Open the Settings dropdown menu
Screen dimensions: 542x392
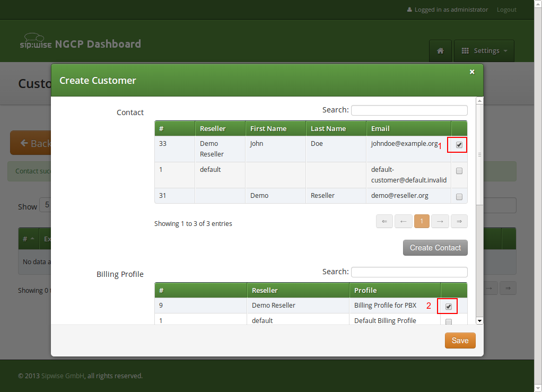(x=484, y=50)
